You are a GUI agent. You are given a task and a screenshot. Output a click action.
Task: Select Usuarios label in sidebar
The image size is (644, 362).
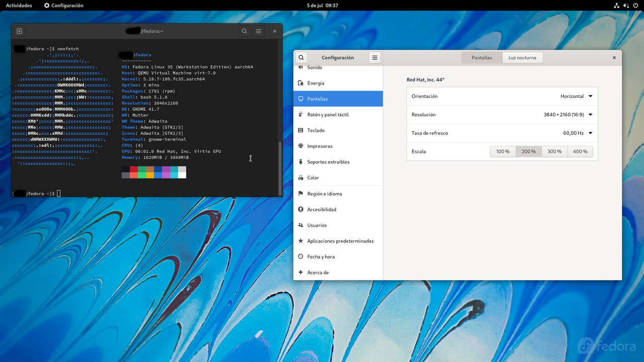pyautogui.click(x=317, y=225)
